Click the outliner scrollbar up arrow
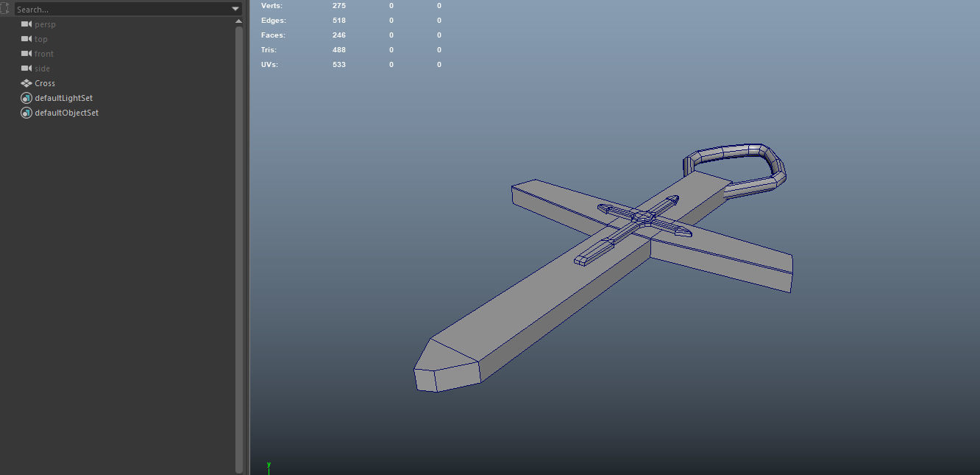The width and height of the screenshot is (980, 475). [238, 22]
